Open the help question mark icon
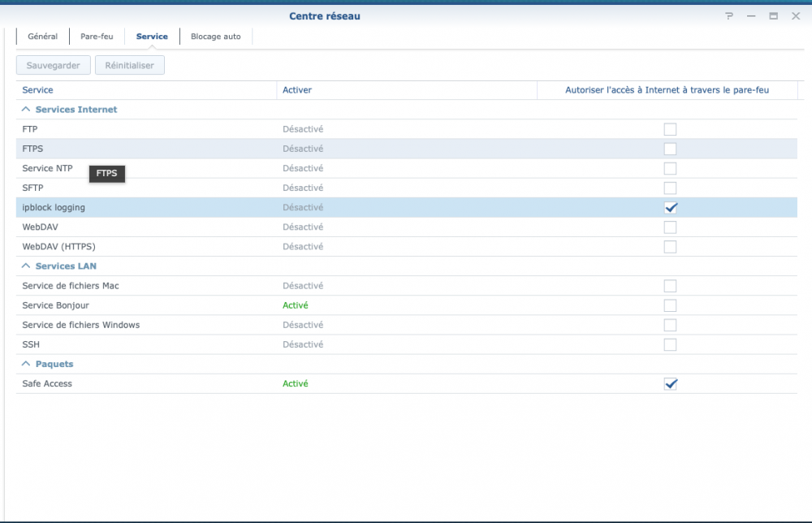This screenshot has width=812, height=523. tap(729, 16)
